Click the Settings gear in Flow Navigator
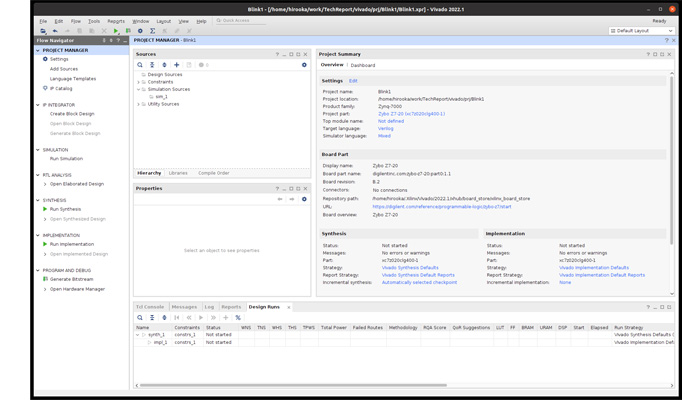The image size is (700, 400). (x=45, y=59)
